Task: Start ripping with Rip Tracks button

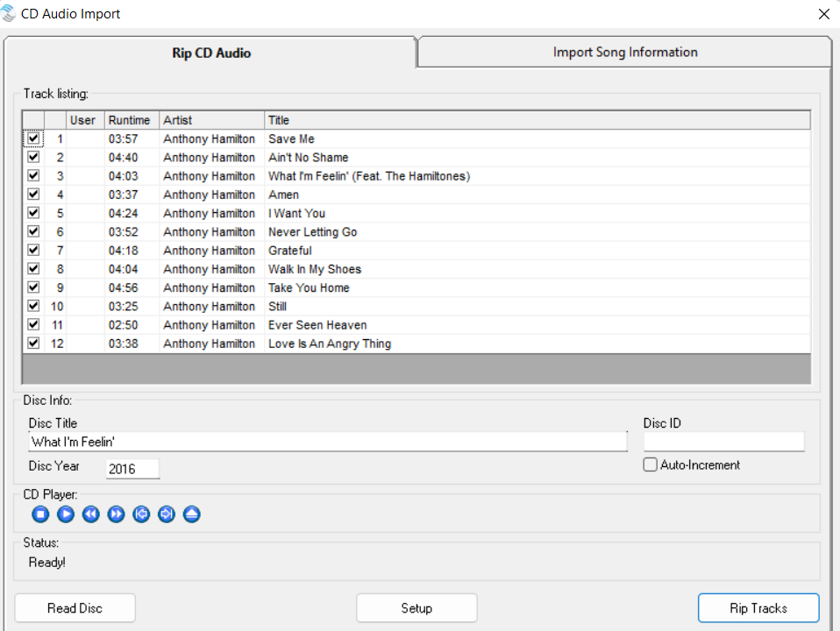Action: pyautogui.click(x=758, y=608)
